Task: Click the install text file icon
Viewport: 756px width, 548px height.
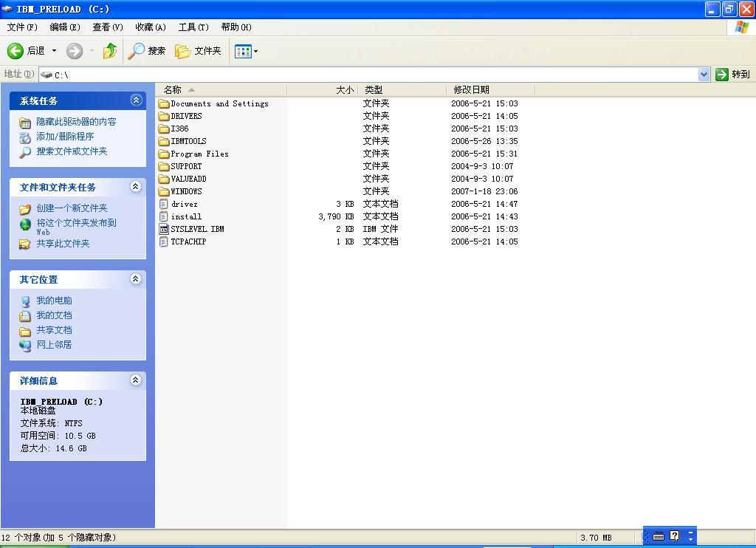Action: coord(164,216)
